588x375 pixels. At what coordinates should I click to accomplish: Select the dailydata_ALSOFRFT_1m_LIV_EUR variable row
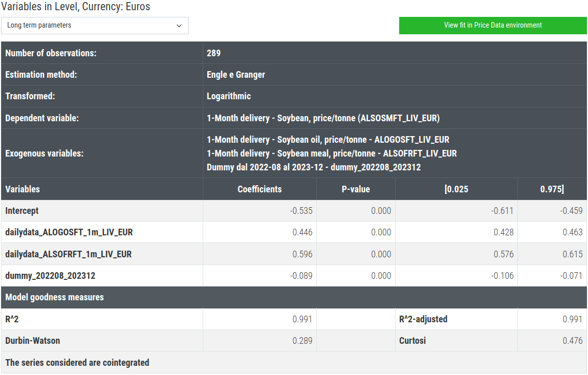69,254
